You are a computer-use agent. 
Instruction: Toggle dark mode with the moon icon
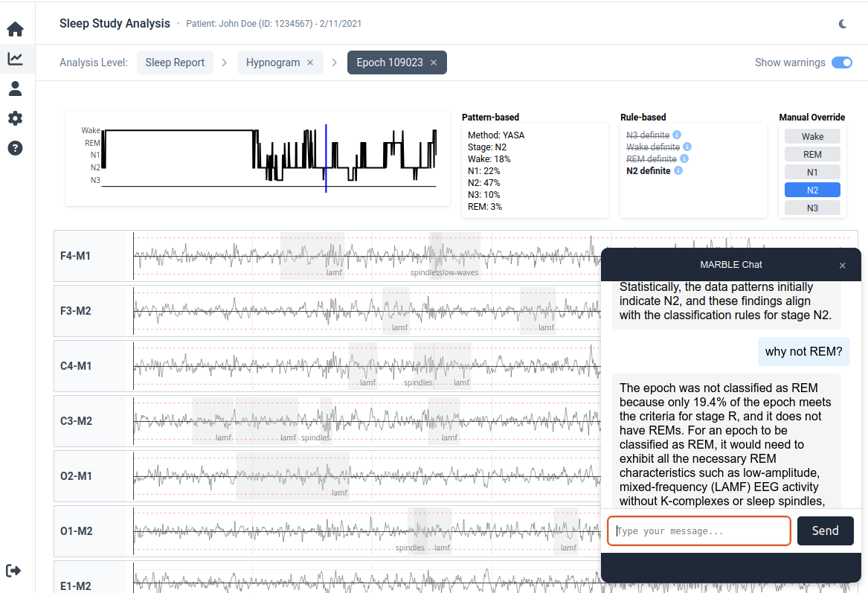tap(843, 23)
